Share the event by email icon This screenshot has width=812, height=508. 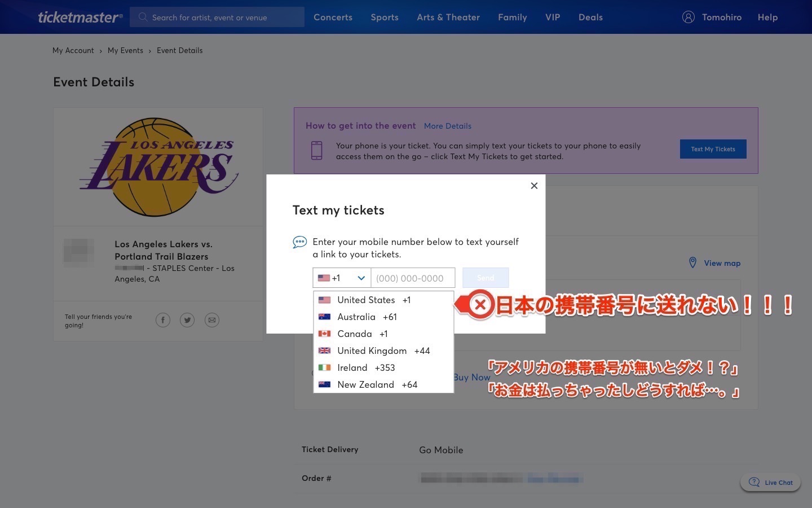point(212,320)
